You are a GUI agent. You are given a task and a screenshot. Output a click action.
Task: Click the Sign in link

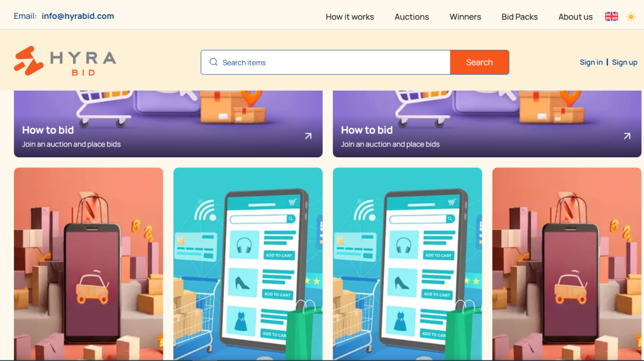591,62
